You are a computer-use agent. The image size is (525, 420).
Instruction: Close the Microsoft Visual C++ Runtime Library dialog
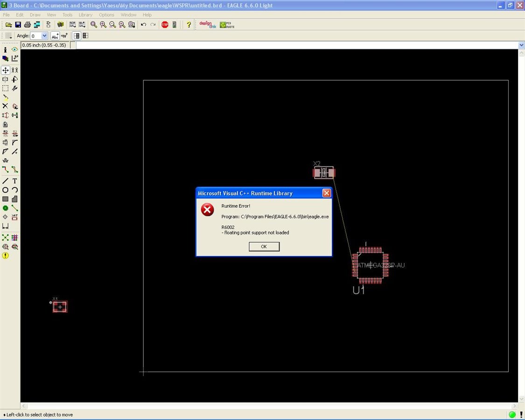point(327,193)
